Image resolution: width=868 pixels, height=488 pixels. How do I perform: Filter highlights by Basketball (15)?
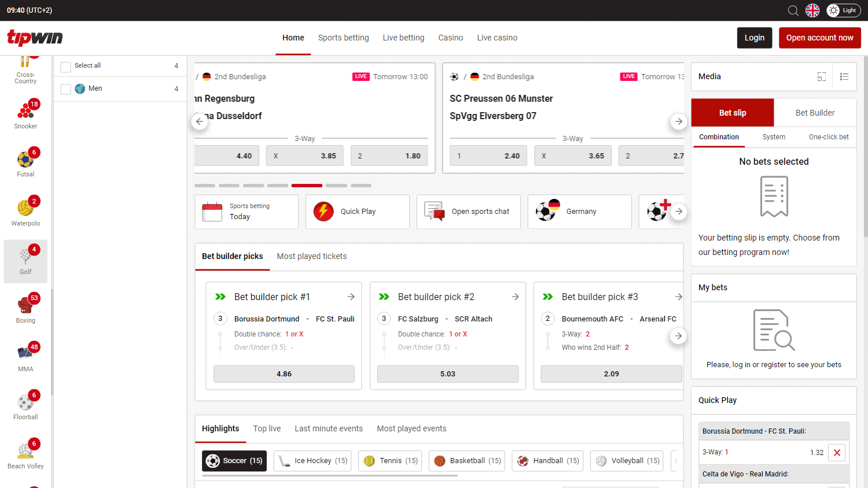click(x=467, y=461)
